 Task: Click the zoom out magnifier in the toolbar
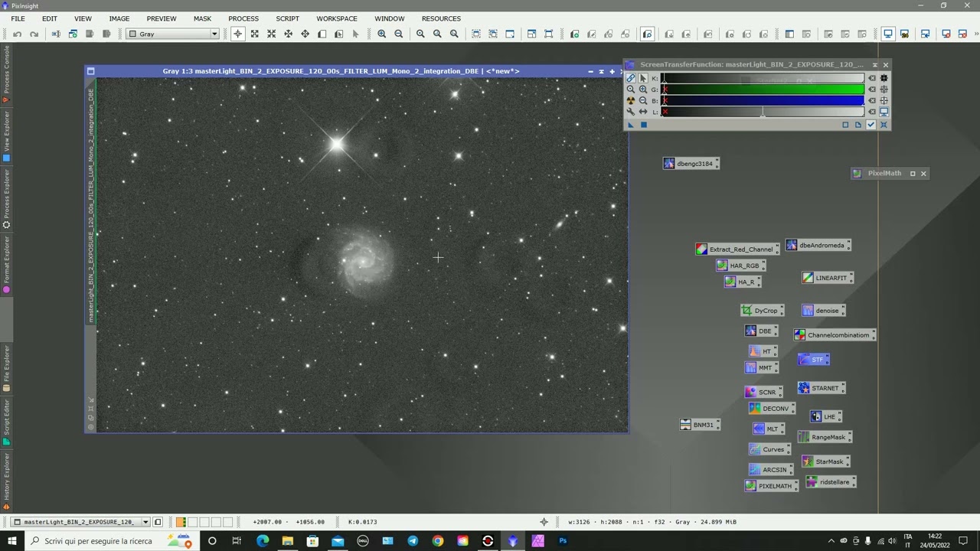[x=398, y=34]
